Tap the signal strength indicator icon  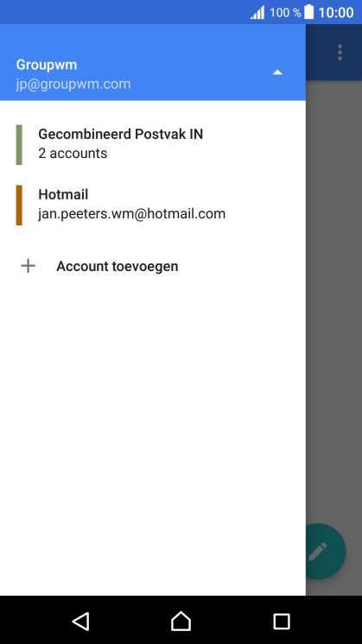pos(257,13)
